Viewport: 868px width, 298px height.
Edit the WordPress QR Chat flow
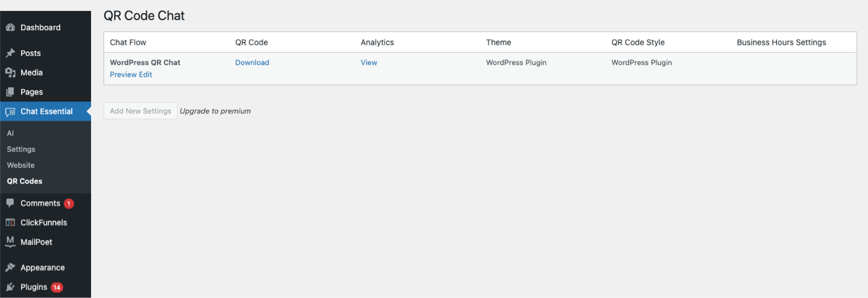[145, 74]
